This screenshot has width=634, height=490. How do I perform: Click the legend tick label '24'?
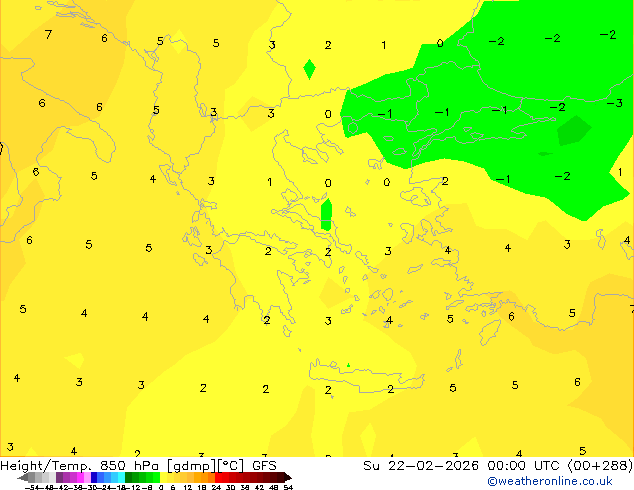pyautogui.click(x=216, y=488)
